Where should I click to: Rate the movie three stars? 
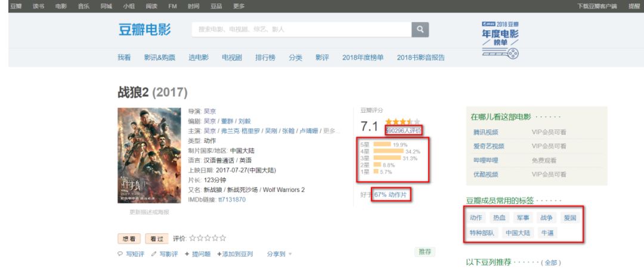point(208,238)
